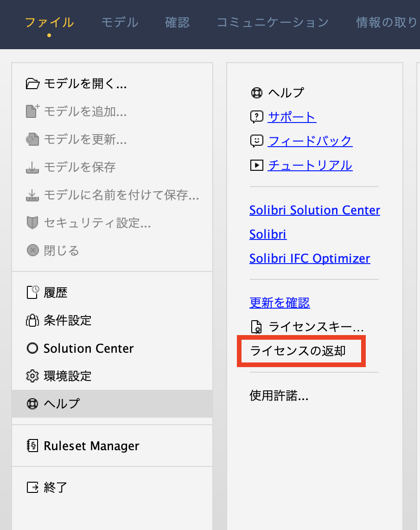Click the tutorial play icon
This screenshot has width=420, height=530.
(x=257, y=165)
